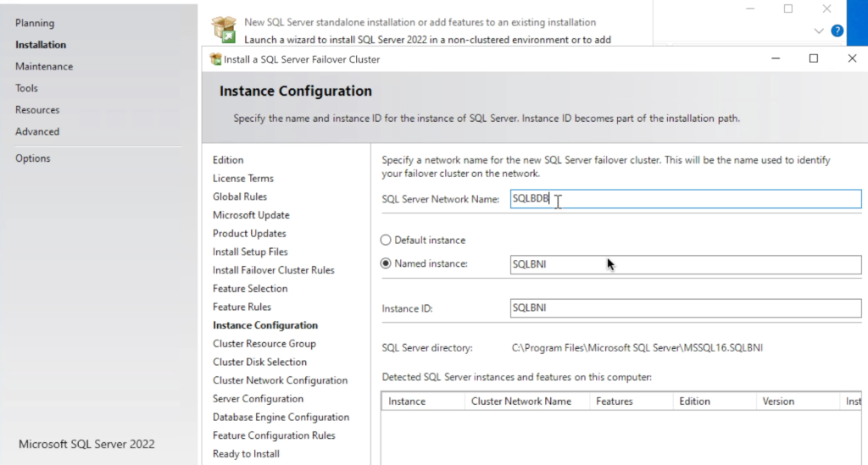The image size is (868, 465).
Task: Minimize the Failover Cluster install dialog
Action: coord(776,58)
